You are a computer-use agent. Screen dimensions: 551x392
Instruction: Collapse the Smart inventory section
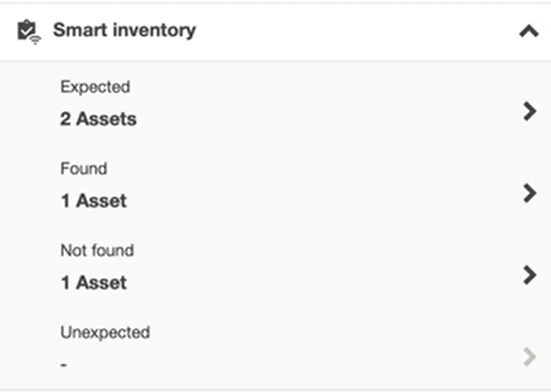click(529, 31)
